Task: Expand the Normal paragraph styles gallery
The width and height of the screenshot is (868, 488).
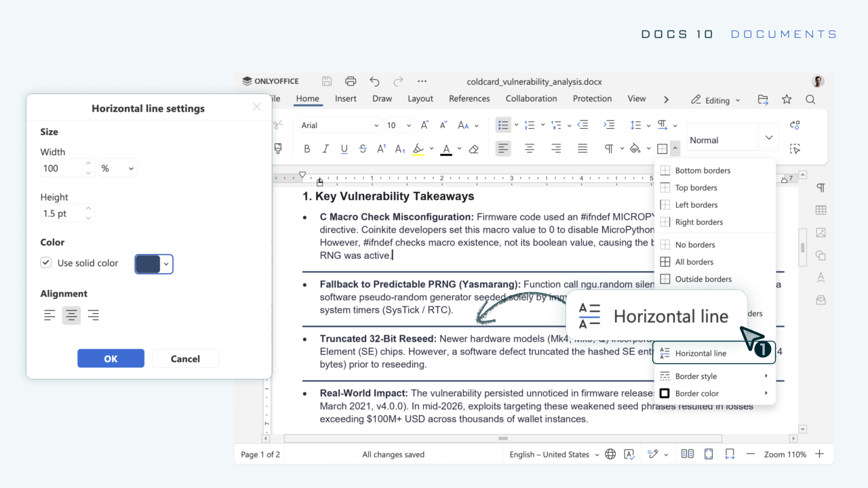Action: tap(768, 138)
